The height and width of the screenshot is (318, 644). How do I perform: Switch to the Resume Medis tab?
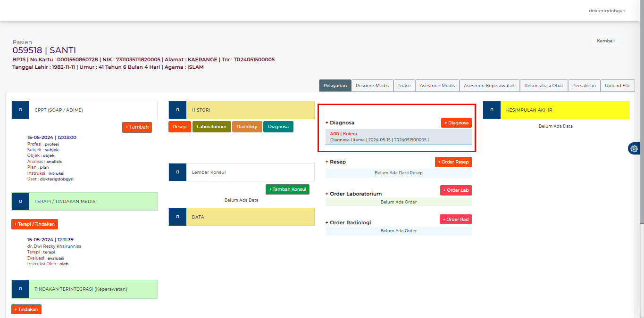coord(372,86)
